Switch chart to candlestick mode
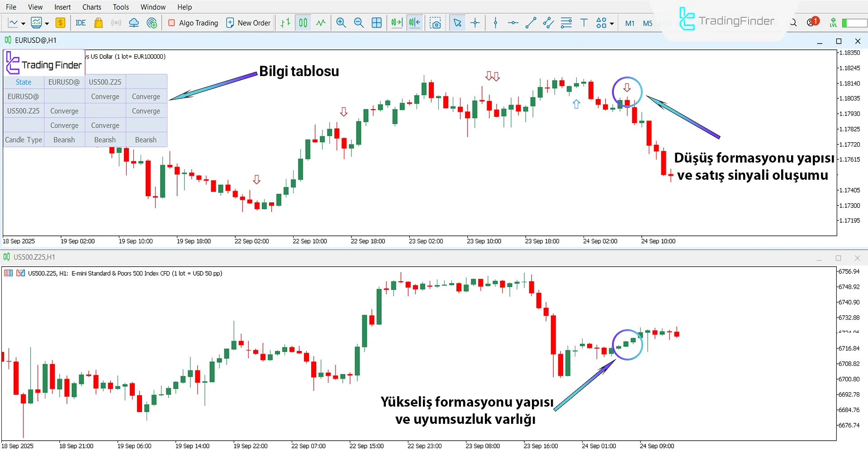 303,23
